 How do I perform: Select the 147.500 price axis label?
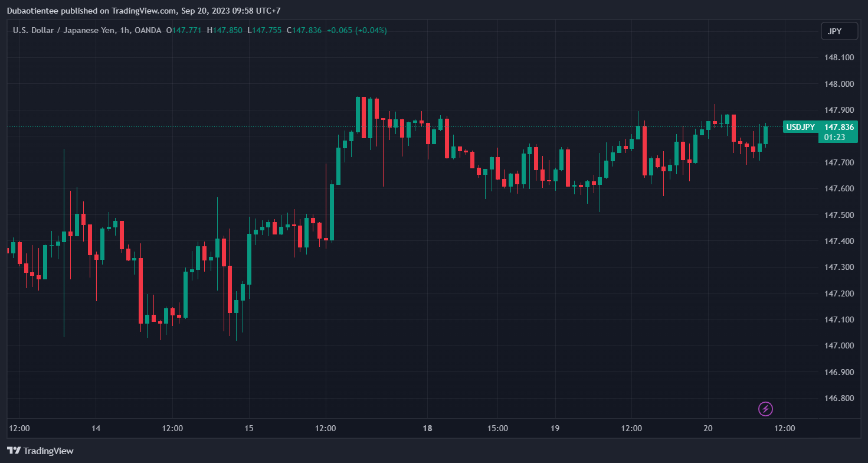(838, 215)
